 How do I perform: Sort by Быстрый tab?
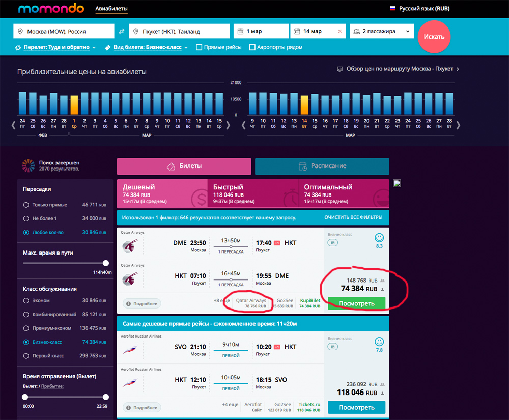(253, 193)
